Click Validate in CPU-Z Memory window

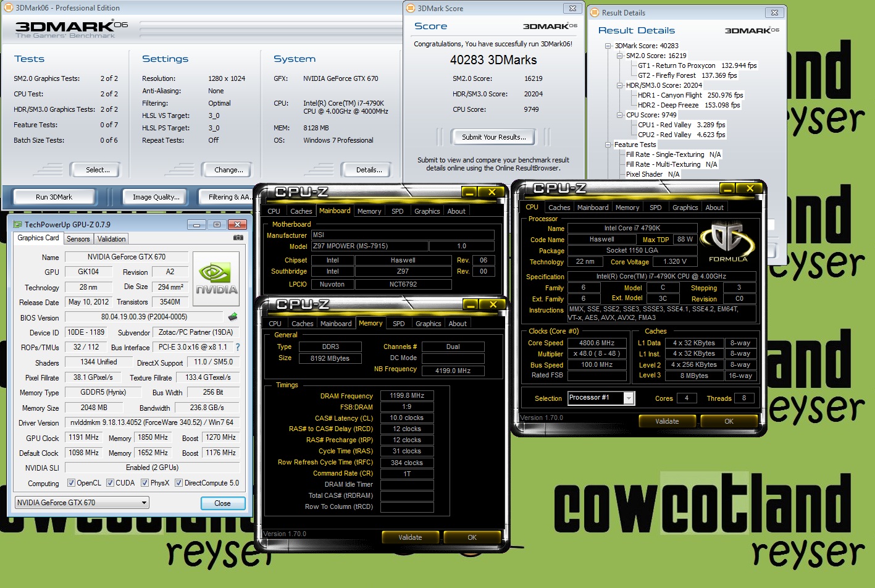[410, 537]
